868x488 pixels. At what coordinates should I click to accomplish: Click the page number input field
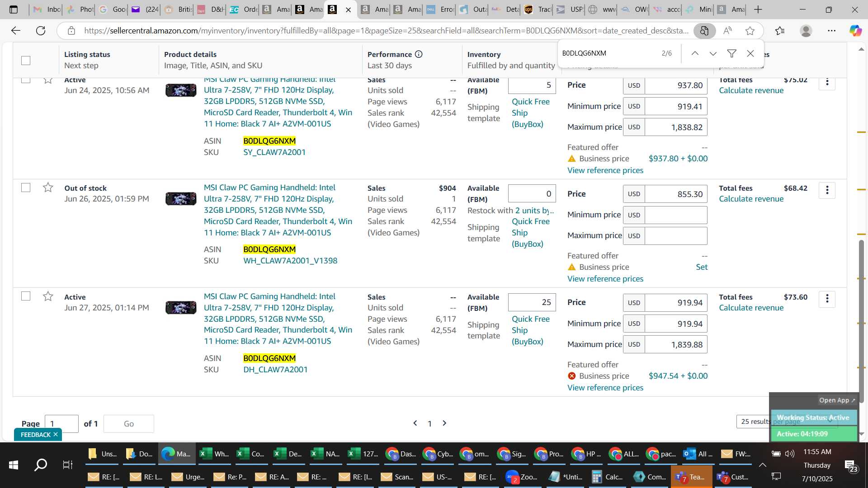point(61,424)
